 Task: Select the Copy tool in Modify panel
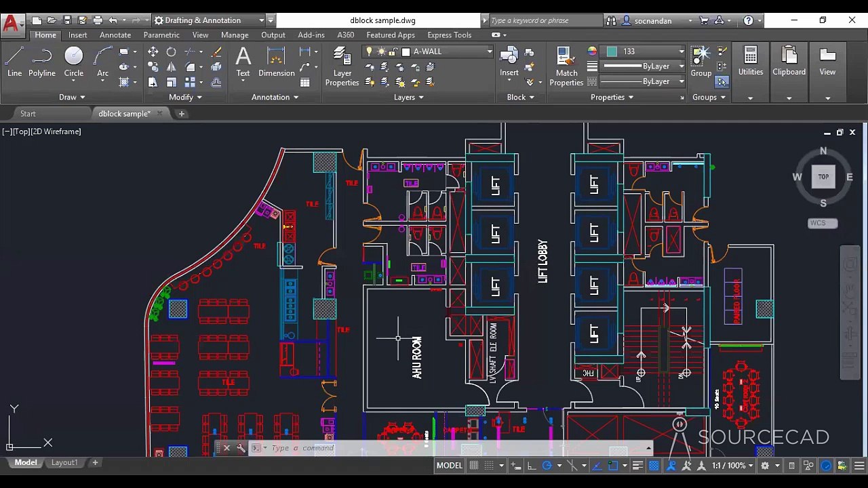pyautogui.click(x=153, y=67)
